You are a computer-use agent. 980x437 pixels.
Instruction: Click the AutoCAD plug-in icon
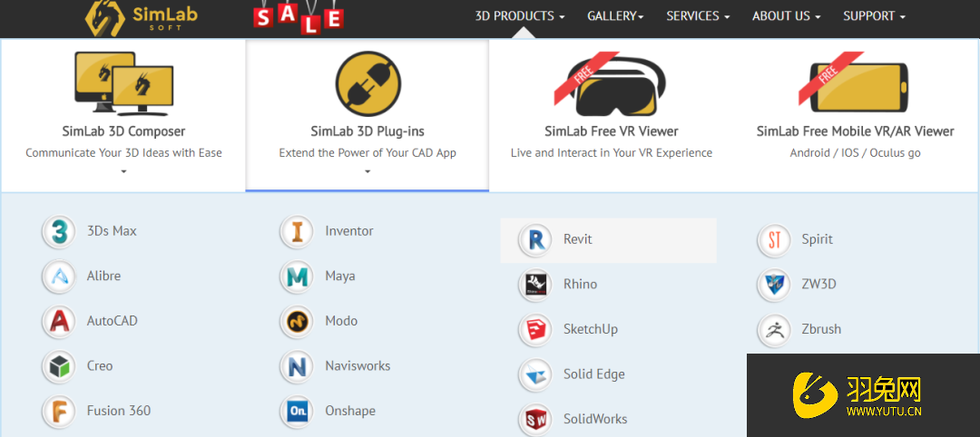(59, 321)
